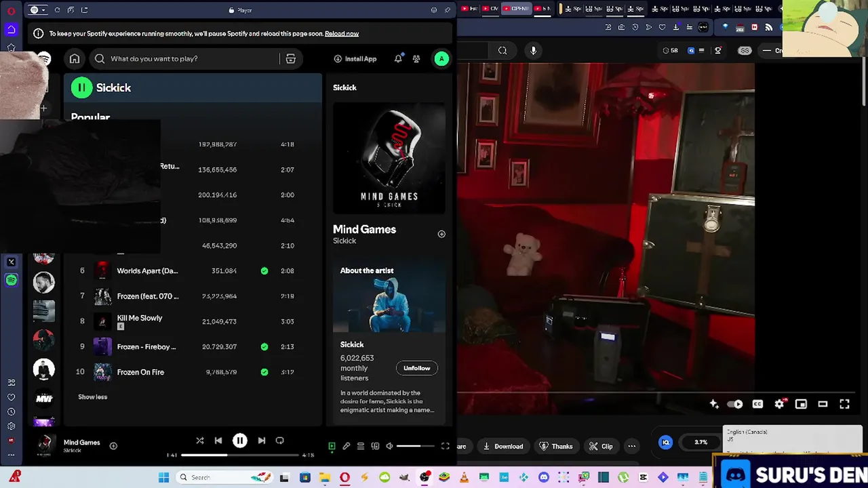This screenshot has height=488, width=868.
Task: Enable YouTube miniplayer
Action: [801, 404]
